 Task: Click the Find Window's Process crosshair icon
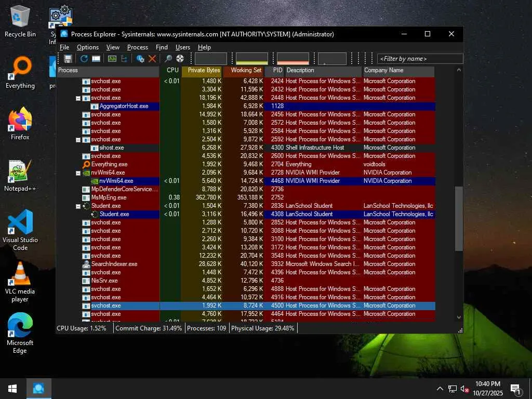[180, 59]
